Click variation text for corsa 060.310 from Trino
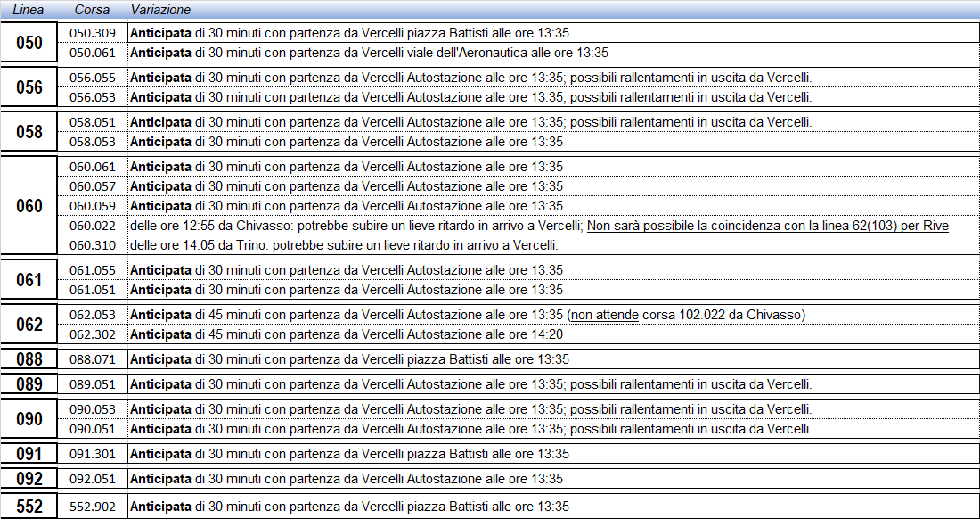Screen dimensions: 980x519 pos(344,246)
